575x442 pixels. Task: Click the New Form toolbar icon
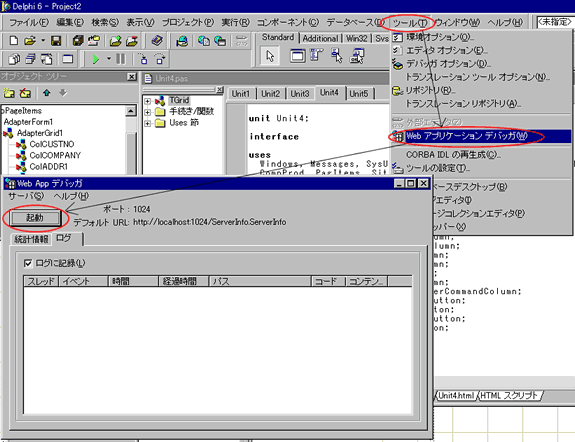click(67, 59)
